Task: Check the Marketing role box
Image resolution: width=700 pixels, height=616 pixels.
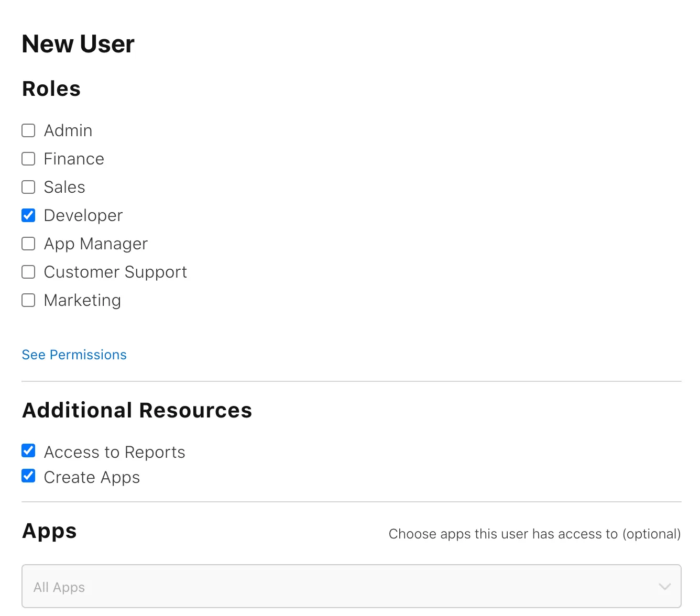Action: coord(28,300)
